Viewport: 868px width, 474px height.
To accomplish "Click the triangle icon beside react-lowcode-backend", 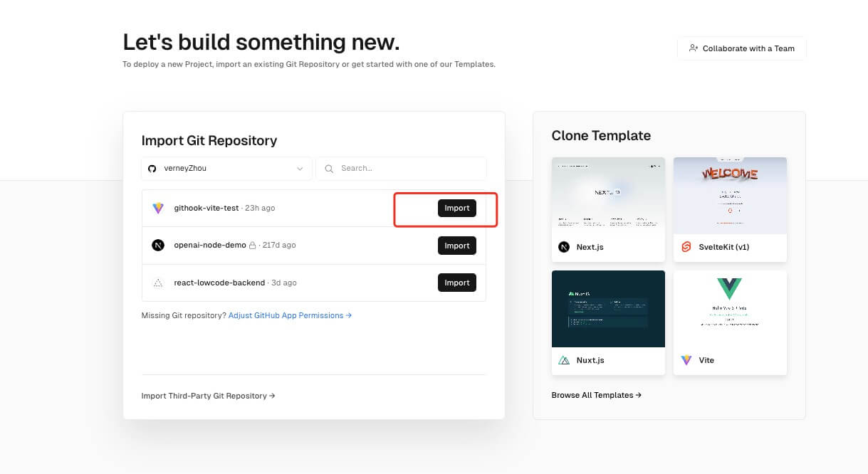I will [158, 283].
